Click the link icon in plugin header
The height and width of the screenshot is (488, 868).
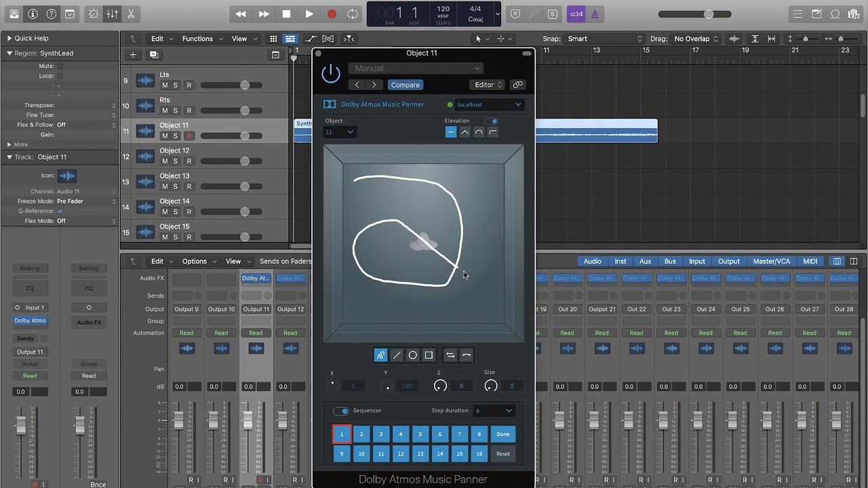pos(518,85)
